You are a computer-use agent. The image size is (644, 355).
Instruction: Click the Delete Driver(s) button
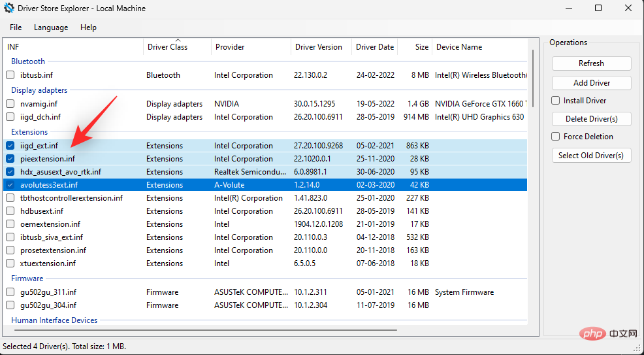592,119
